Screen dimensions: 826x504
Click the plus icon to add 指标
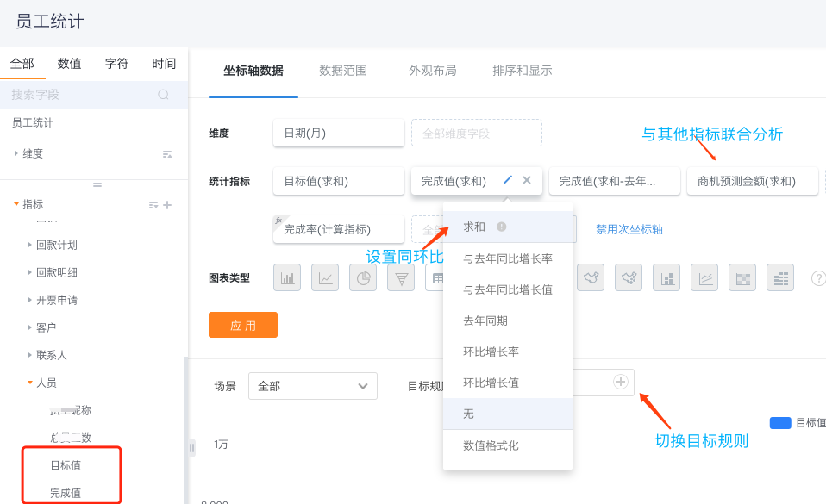click(x=167, y=204)
